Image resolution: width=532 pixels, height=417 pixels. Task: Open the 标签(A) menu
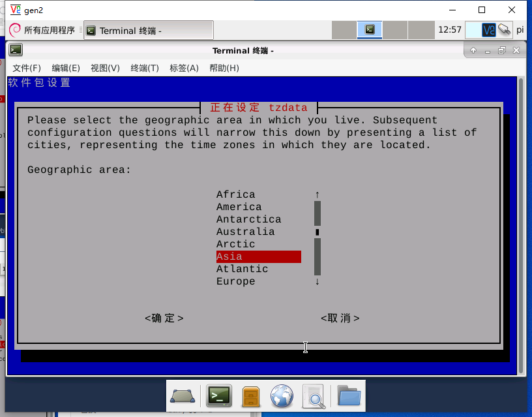tap(184, 69)
